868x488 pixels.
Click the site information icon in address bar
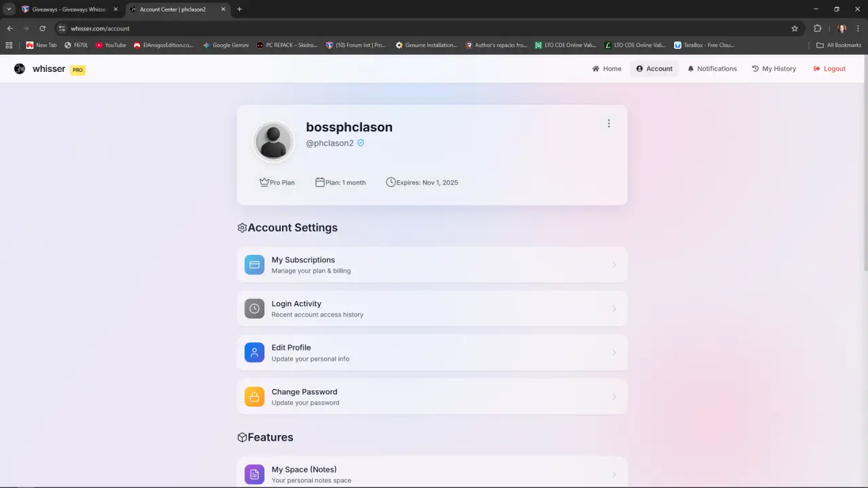click(62, 28)
